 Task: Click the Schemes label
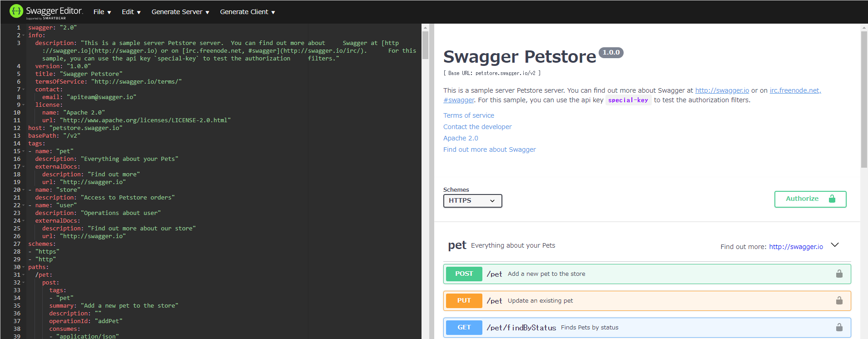456,189
